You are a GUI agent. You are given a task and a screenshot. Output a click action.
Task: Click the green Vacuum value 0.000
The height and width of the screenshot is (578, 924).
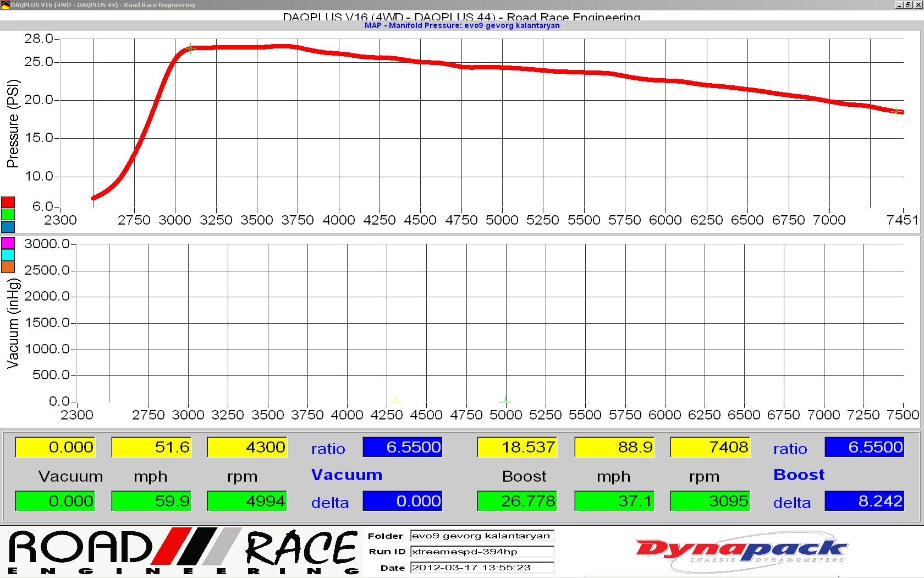coord(55,501)
